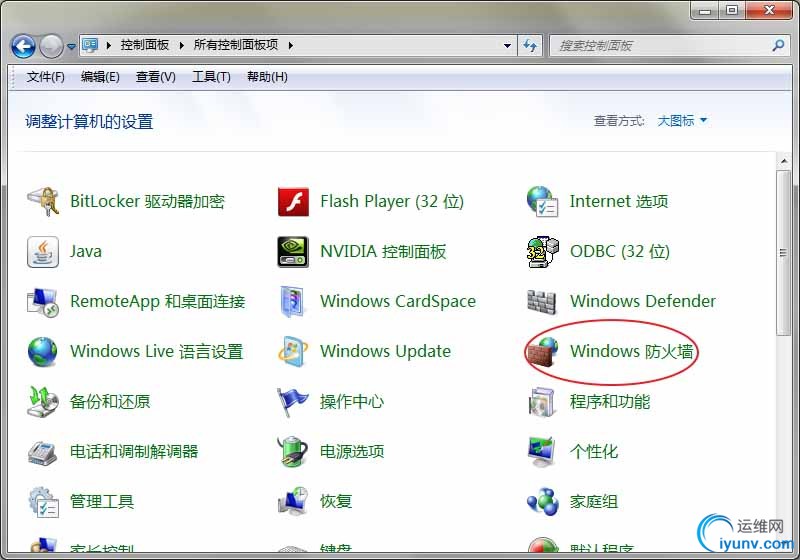This screenshot has height=560, width=800.
Task: Open the Windows Update link
Action: 385,351
